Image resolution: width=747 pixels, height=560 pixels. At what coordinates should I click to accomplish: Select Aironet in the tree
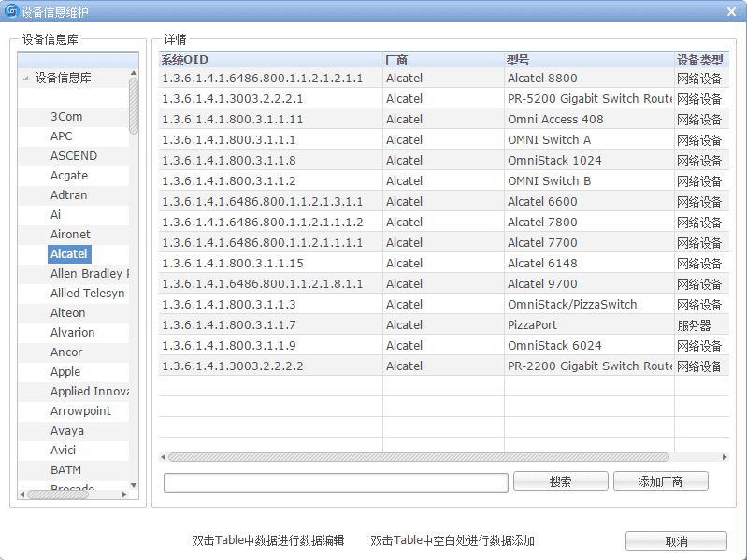tap(70, 235)
